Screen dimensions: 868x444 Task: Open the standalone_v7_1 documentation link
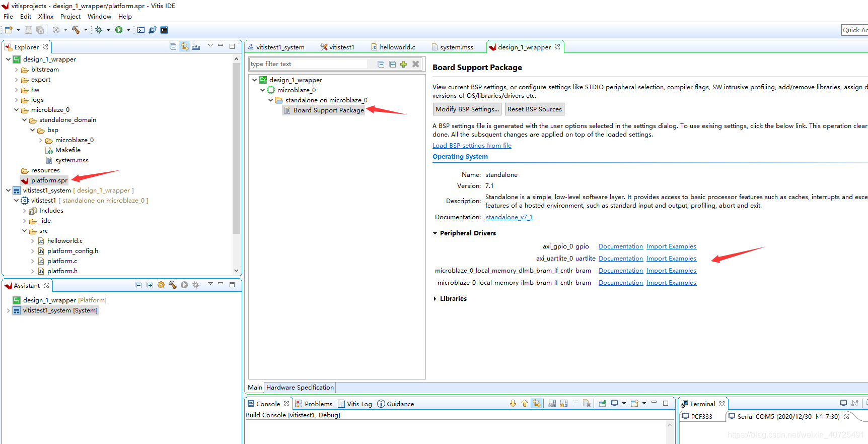510,217
